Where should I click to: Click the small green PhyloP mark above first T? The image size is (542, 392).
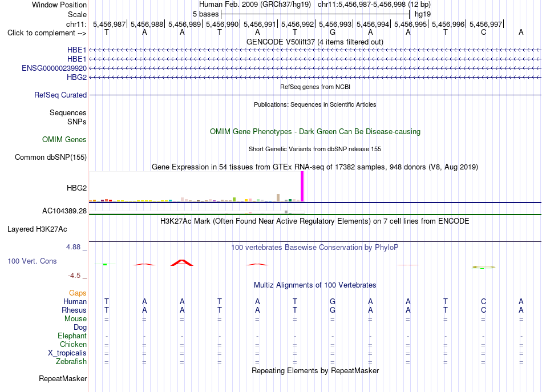[105, 264]
